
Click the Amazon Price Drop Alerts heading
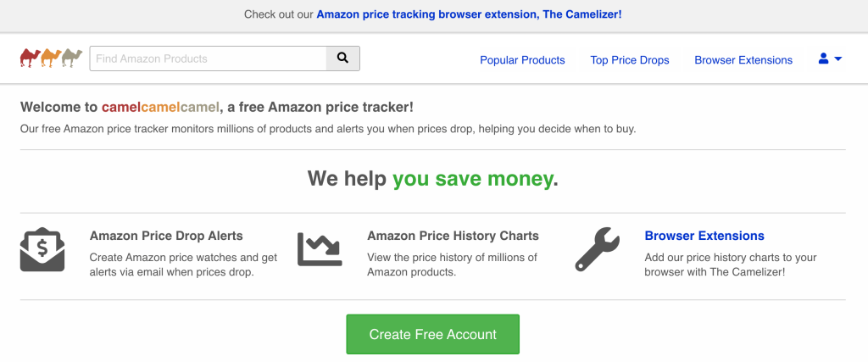point(166,236)
